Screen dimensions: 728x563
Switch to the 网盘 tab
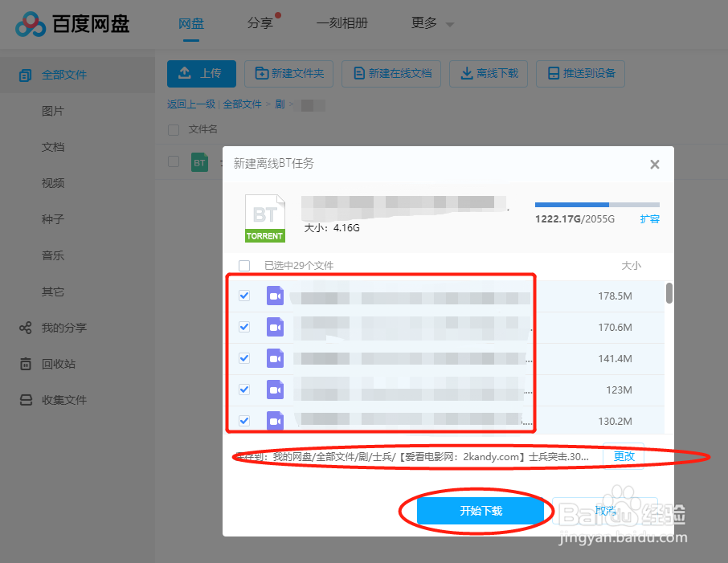point(190,23)
